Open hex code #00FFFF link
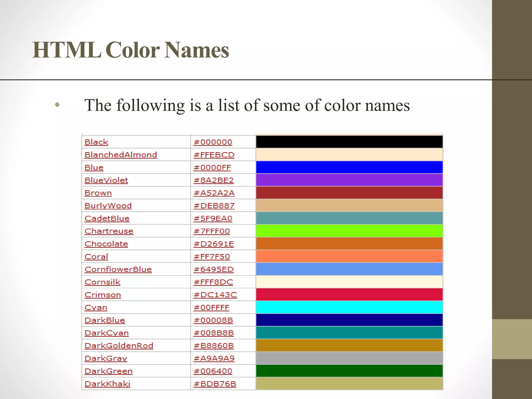This screenshot has height=399, width=532. [211, 308]
